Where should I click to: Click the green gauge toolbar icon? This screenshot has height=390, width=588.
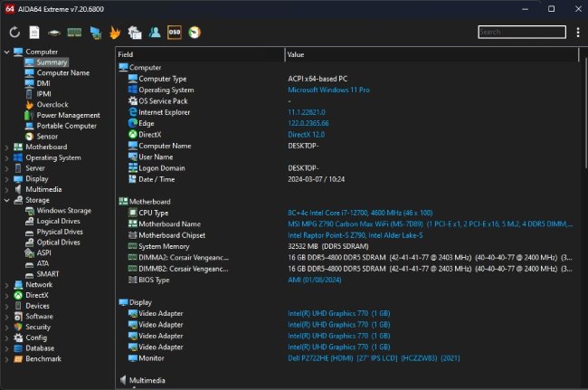[194, 33]
